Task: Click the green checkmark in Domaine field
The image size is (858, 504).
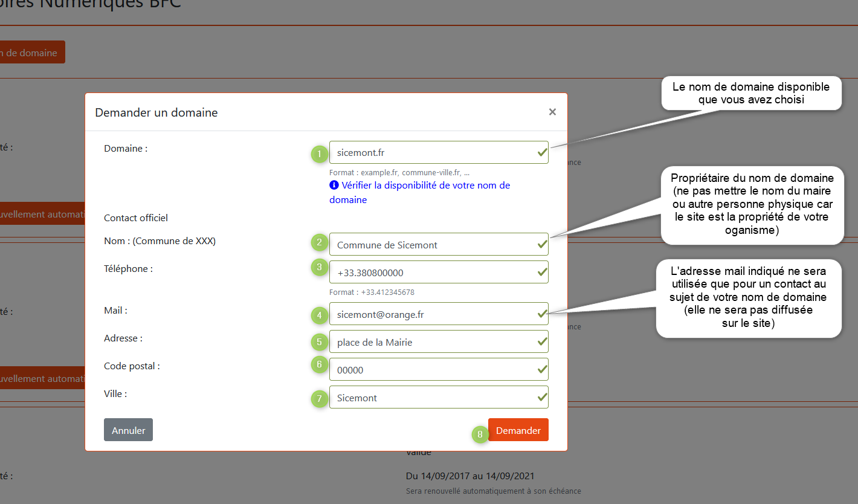Action: pyautogui.click(x=542, y=153)
